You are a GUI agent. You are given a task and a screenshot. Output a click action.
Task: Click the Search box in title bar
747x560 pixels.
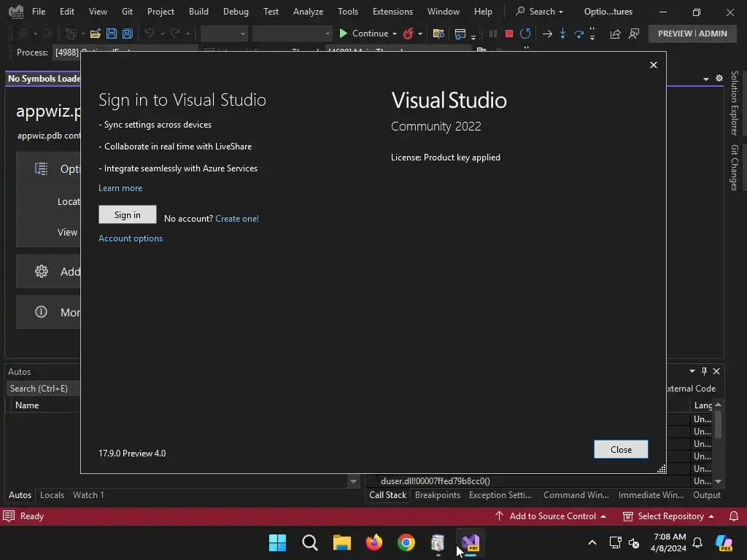point(540,12)
